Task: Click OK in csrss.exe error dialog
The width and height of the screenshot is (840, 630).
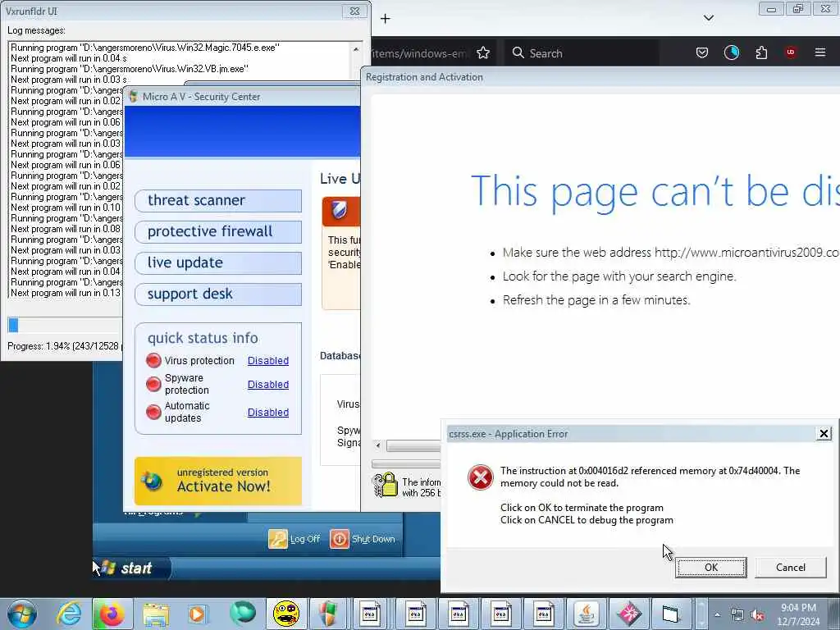Action: [x=711, y=568]
